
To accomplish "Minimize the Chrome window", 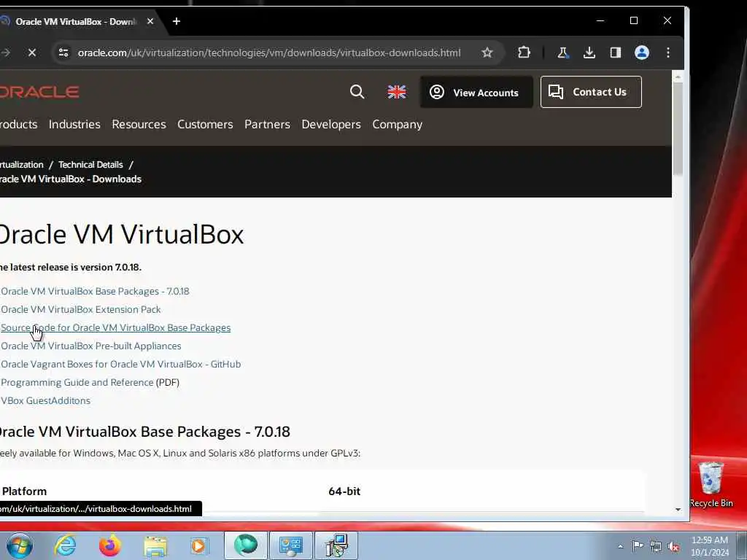I will [x=600, y=20].
